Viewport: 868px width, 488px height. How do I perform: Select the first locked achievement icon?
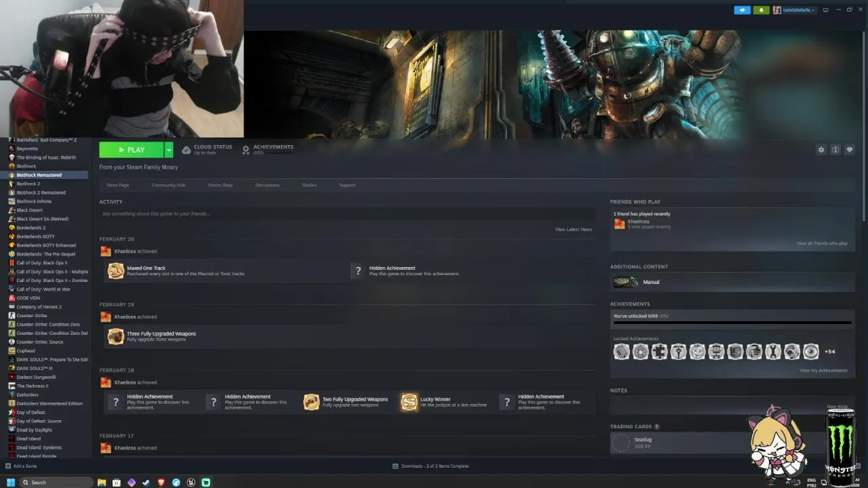tap(621, 352)
